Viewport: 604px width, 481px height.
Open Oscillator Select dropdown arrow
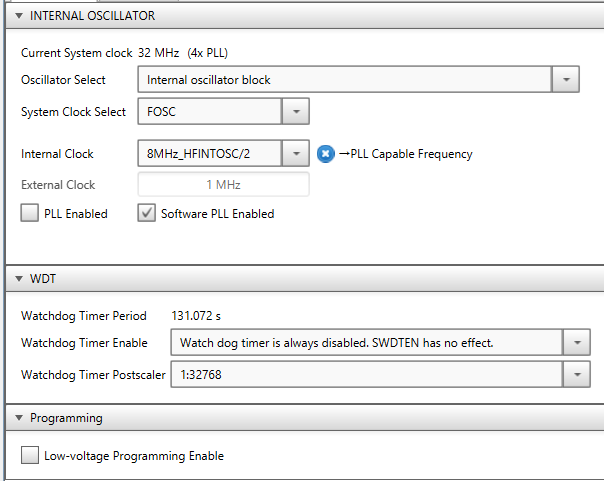coord(566,80)
